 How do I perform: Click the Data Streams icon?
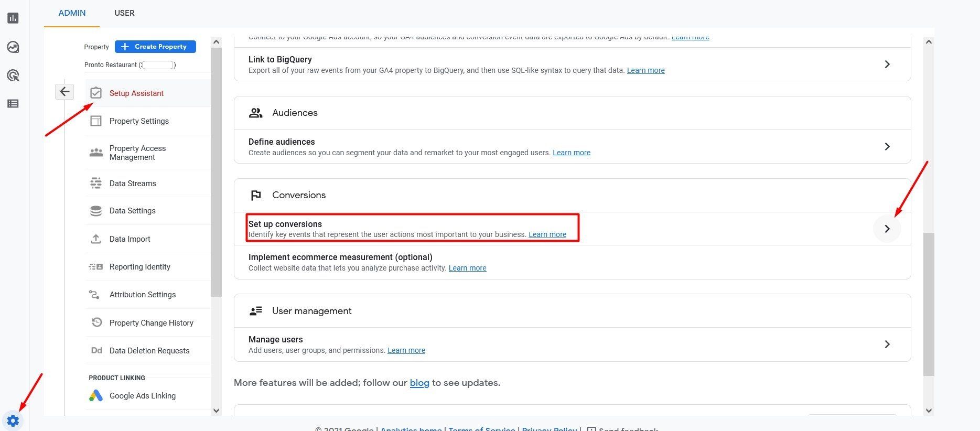[x=96, y=183]
